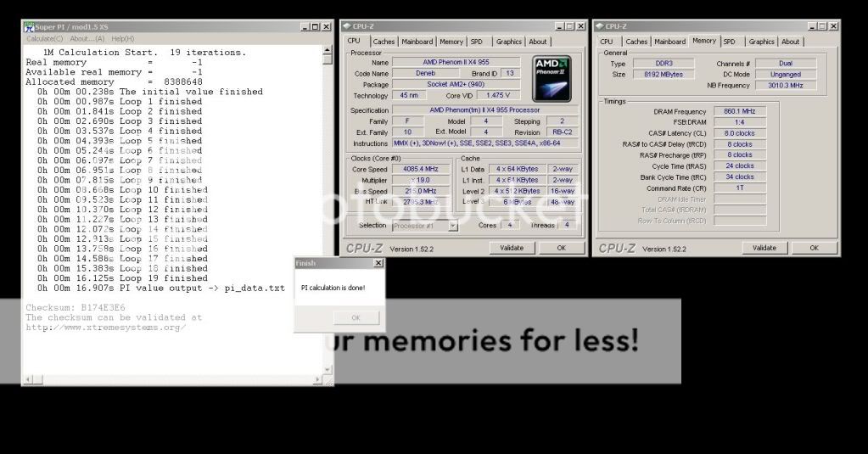Click the DC Mode value Unganged

[786, 74]
